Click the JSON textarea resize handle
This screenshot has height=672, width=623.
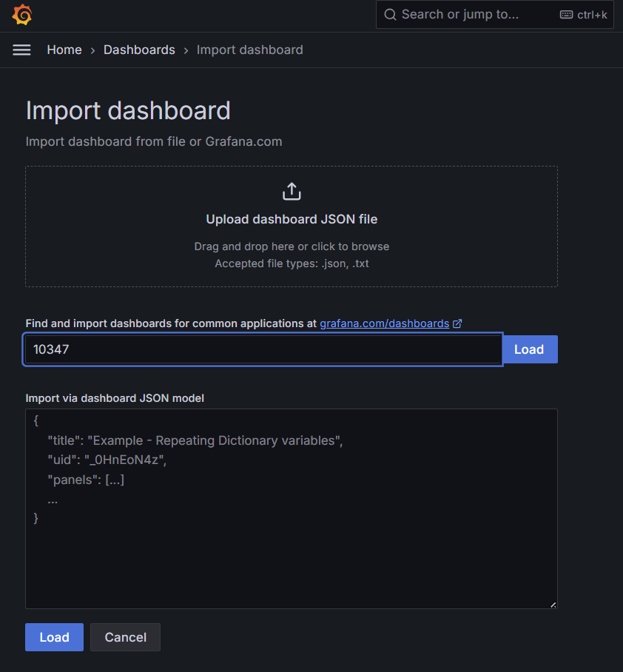[x=553, y=605]
